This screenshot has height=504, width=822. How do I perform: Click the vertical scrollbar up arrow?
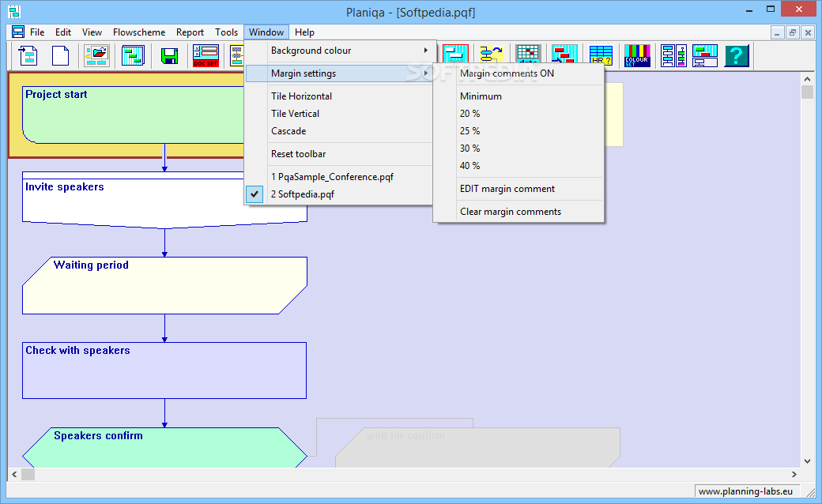click(x=807, y=78)
